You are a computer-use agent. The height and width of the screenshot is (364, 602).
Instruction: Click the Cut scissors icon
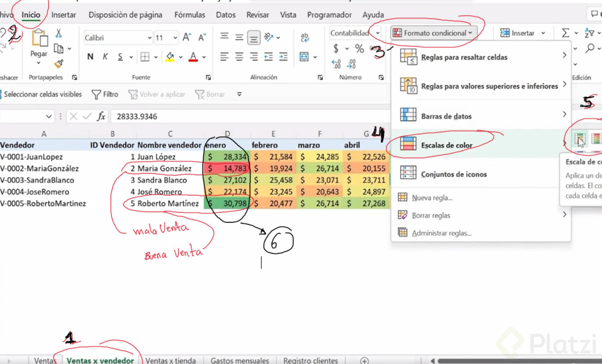click(x=59, y=33)
